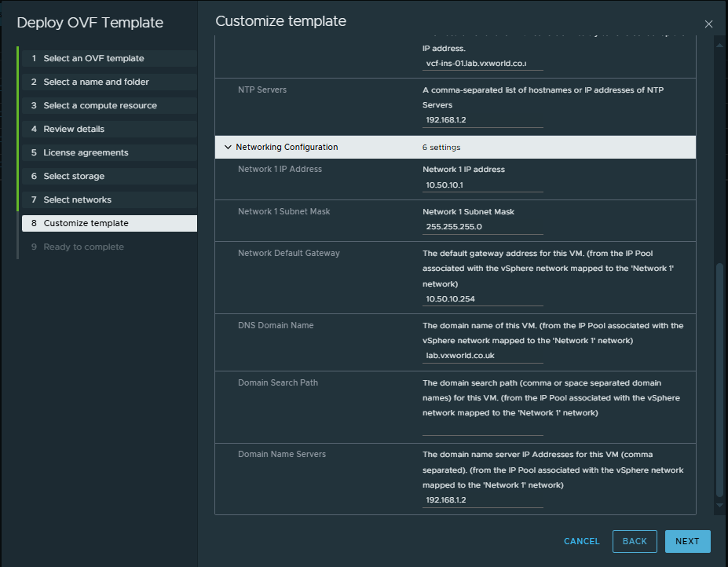Open step 5 License agreements
The height and width of the screenshot is (567, 728).
86,152
